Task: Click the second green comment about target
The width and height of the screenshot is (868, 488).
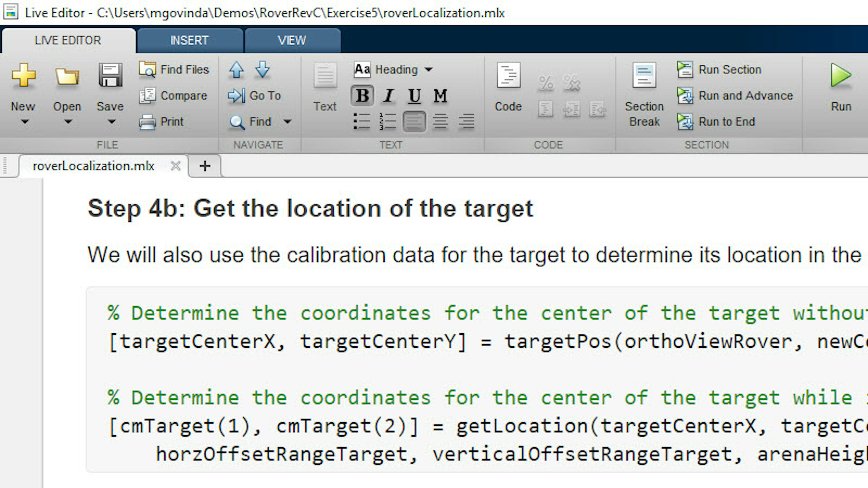Action: tap(487, 398)
